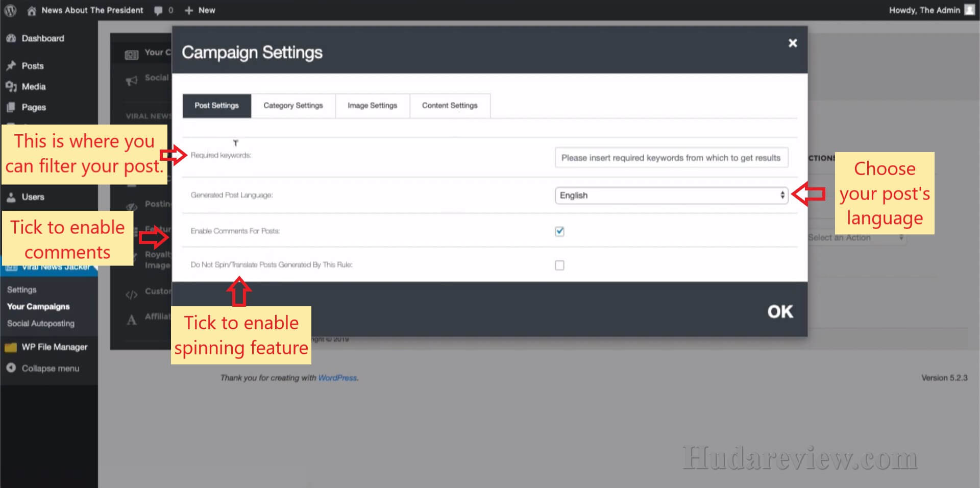The image size is (980, 488).
Task: Close the Campaign Settings dialog
Action: click(793, 43)
